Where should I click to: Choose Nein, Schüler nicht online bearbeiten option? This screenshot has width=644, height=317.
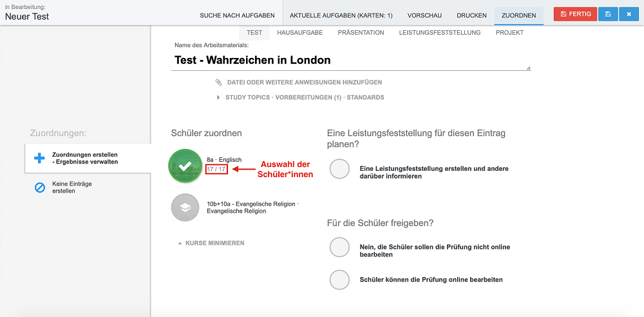tap(339, 247)
